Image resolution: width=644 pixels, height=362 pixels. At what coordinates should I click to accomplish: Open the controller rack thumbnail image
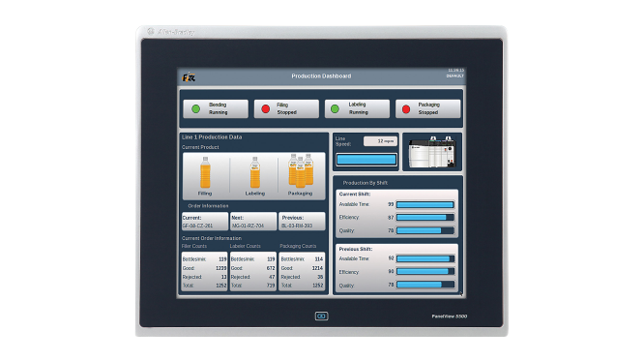pyautogui.click(x=432, y=152)
